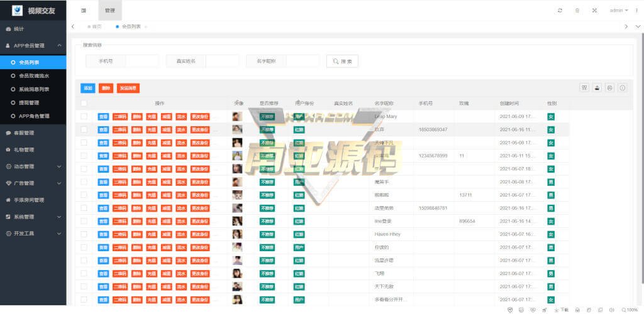Toggle fullscreen using the expand icon
The width and height of the screenshot is (644, 314).
point(594,10)
